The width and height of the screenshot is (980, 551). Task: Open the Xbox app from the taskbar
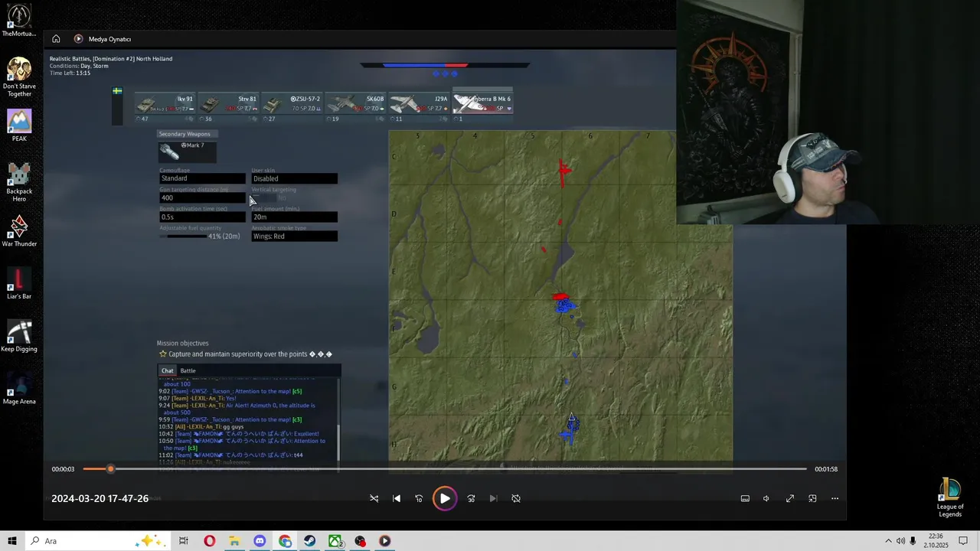(x=335, y=541)
